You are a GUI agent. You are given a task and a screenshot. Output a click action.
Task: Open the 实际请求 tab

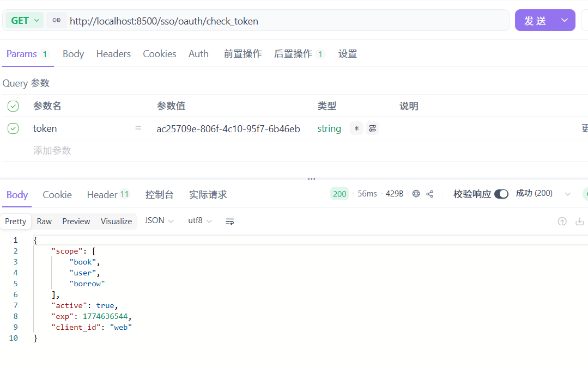click(x=208, y=195)
